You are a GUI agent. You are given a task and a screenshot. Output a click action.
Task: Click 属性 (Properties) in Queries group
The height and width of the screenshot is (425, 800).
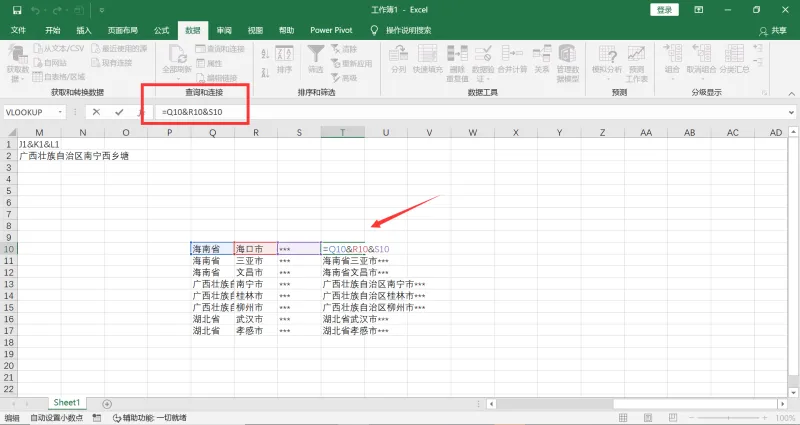(x=209, y=63)
